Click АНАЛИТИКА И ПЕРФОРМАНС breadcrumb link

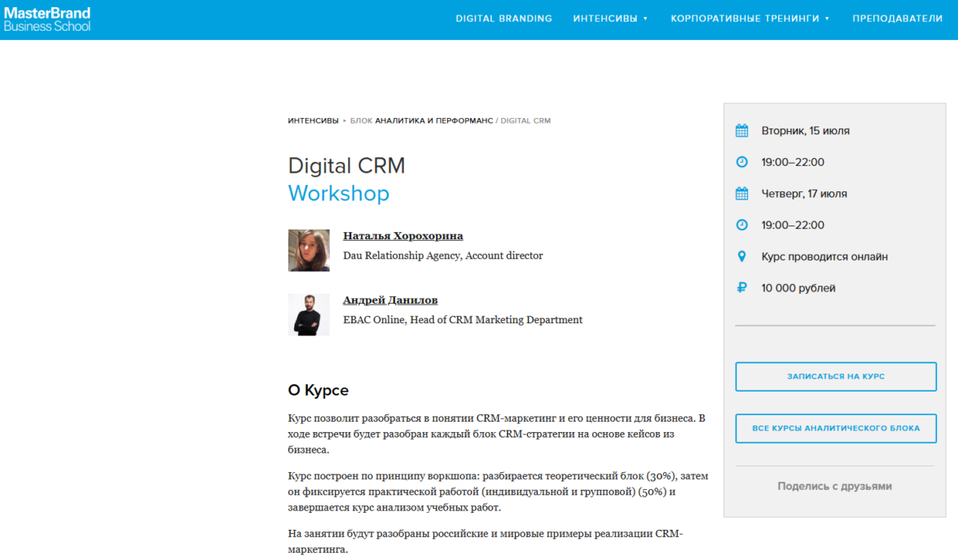[433, 120]
